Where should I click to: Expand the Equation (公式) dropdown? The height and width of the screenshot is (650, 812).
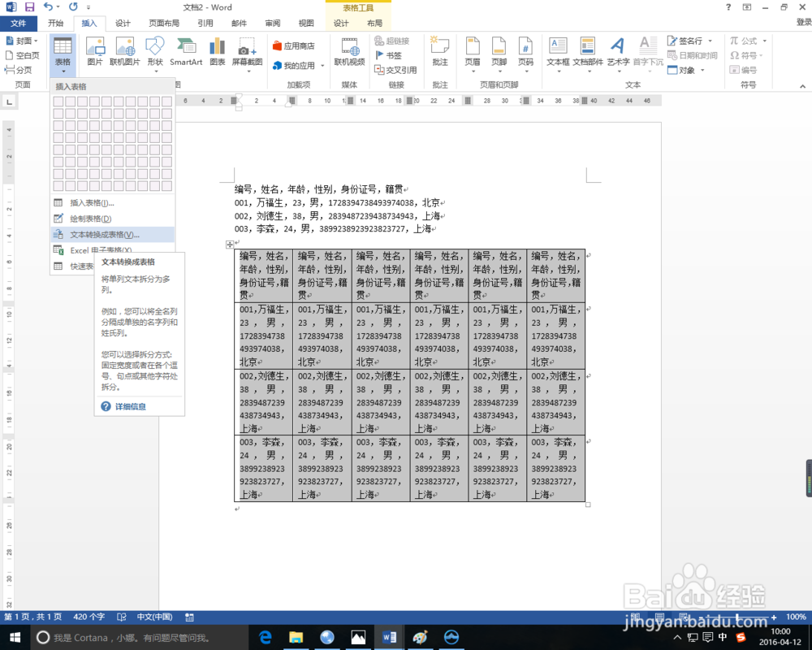764,41
